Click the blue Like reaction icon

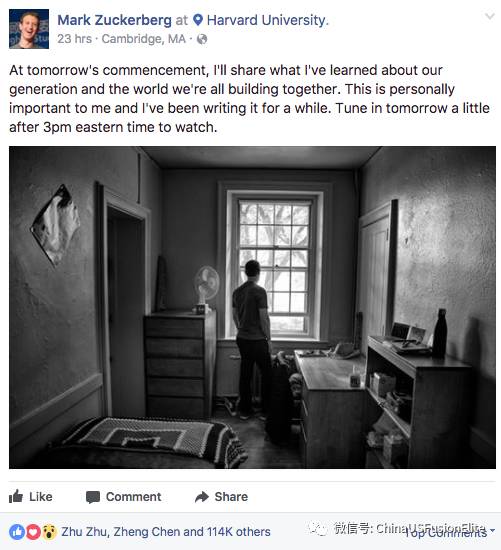16,532
